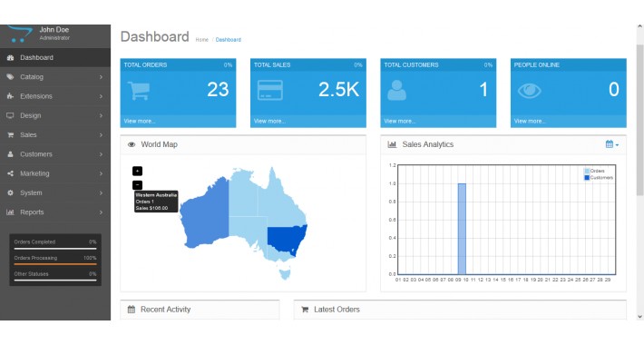The image size is (644, 345).
Task: Click the Dashboard gauge icon in sidebar
Action: pyautogui.click(x=10, y=58)
